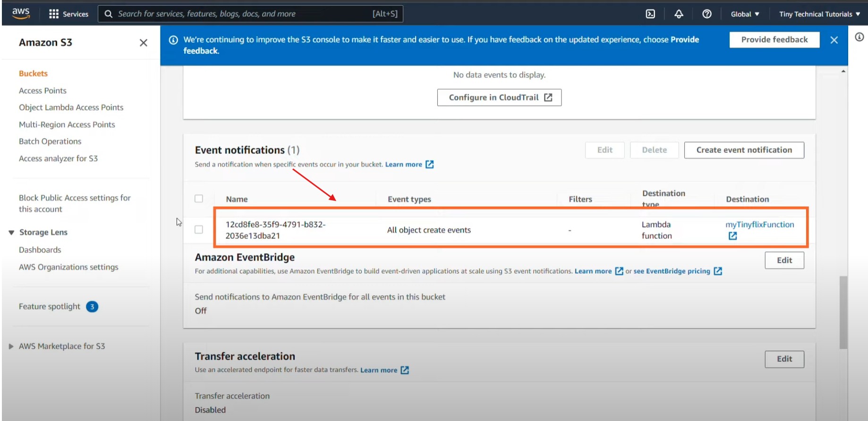
Task: Open the notifications bell
Action: tap(679, 14)
